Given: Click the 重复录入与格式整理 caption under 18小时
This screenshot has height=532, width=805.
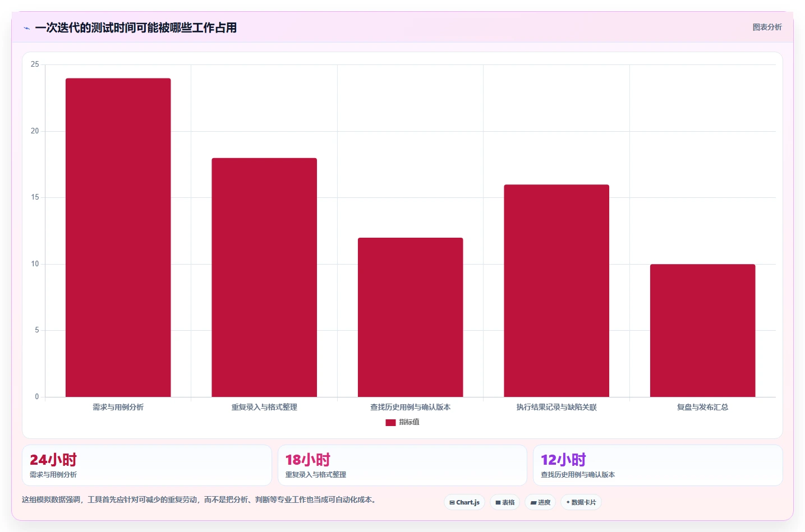Looking at the screenshot, I should point(316,474).
